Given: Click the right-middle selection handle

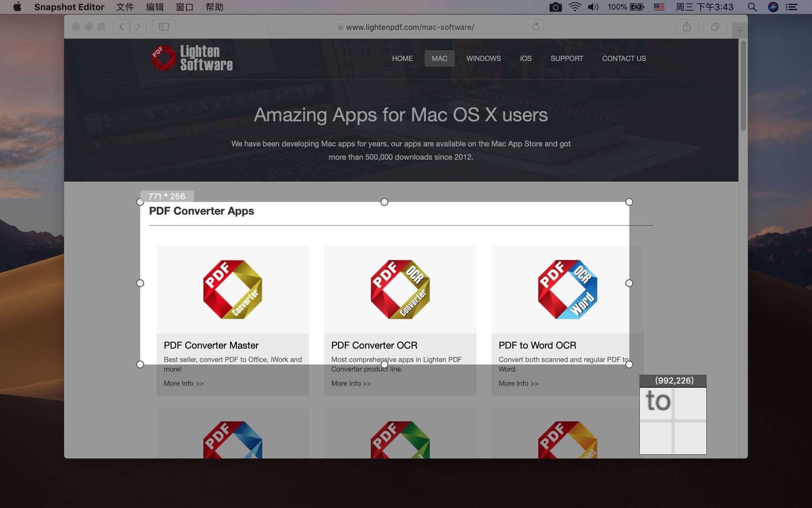Looking at the screenshot, I should [x=629, y=283].
